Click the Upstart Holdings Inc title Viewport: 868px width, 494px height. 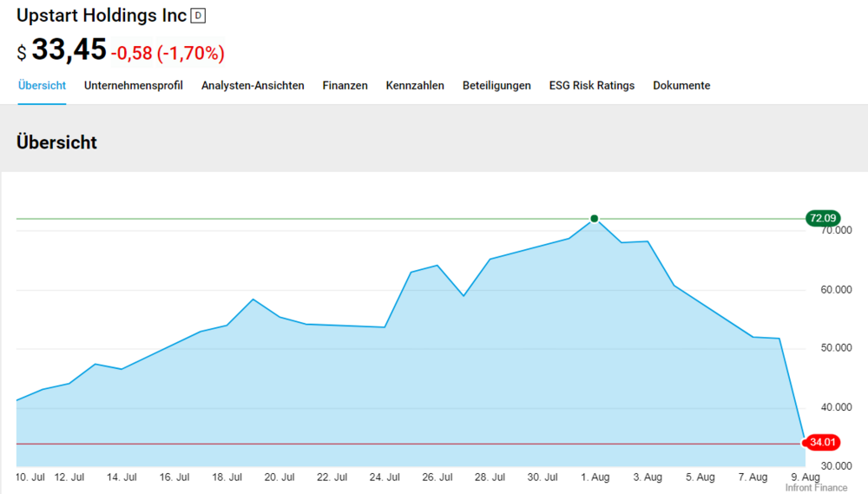coord(102,16)
